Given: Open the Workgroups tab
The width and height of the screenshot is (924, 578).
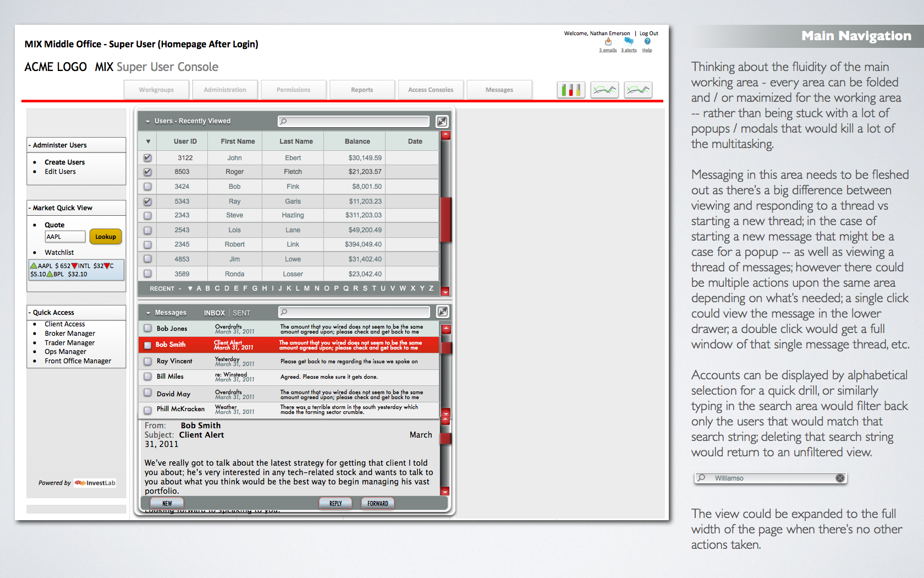Looking at the screenshot, I should pyautogui.click(x=156, y=90).
